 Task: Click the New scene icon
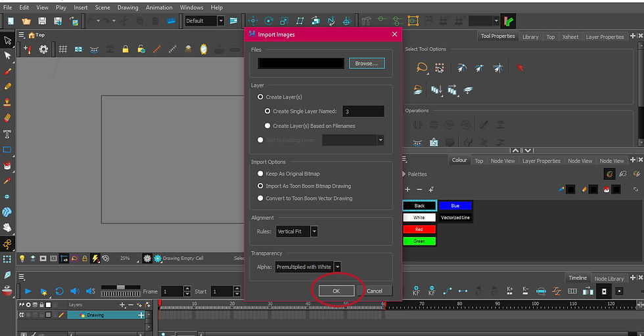(11, 21)
